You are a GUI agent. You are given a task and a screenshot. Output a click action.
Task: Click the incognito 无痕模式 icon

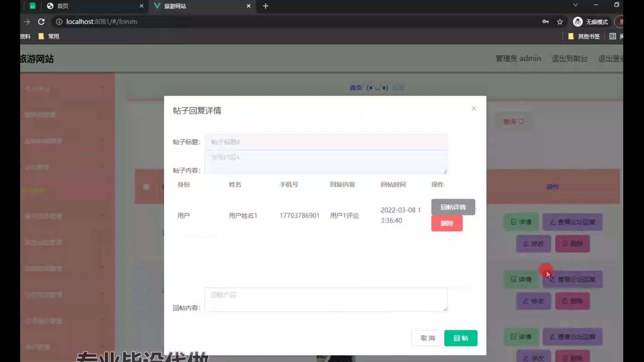[x=578, y=22]
